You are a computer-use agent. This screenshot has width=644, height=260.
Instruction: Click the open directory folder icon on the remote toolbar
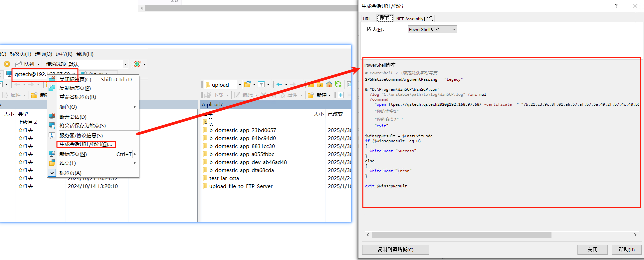(247, 85)
